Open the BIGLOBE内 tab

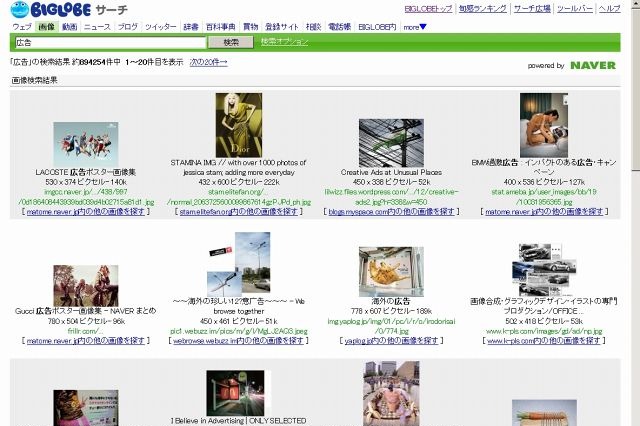point(377,27)
